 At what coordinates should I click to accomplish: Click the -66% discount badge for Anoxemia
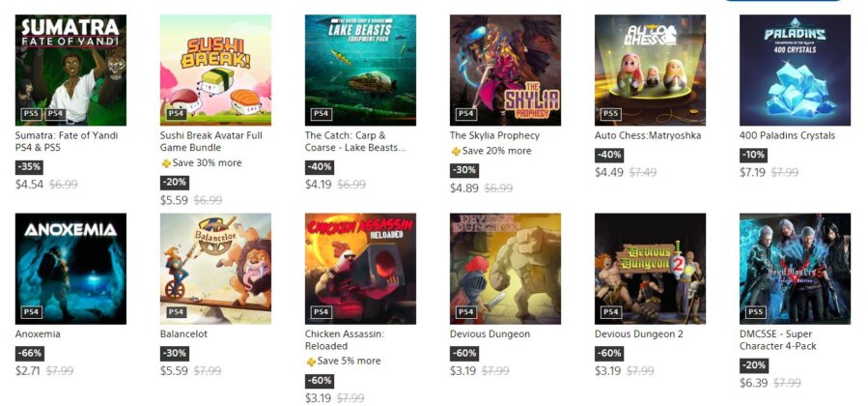coord(30,354)
